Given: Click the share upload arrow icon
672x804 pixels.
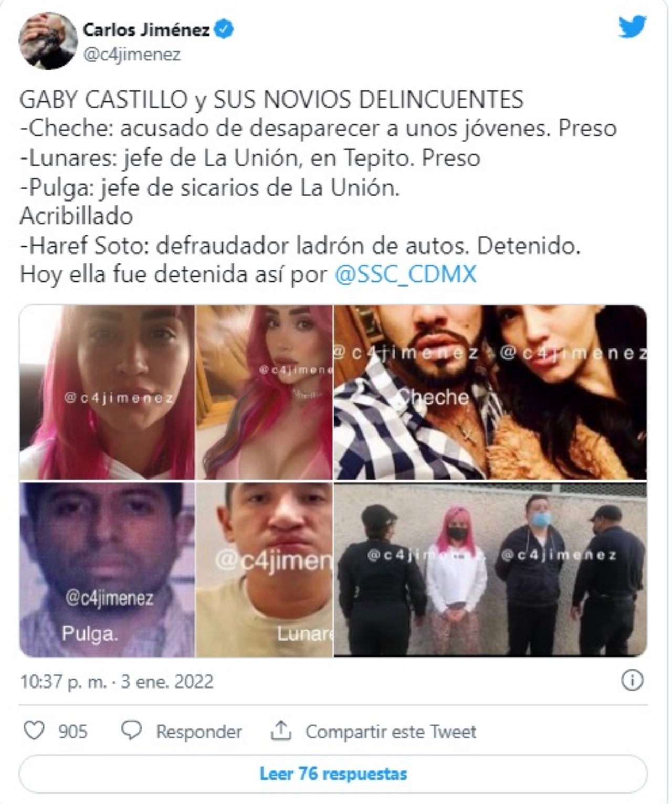Looking at the screenshot, I should (281, 731).
